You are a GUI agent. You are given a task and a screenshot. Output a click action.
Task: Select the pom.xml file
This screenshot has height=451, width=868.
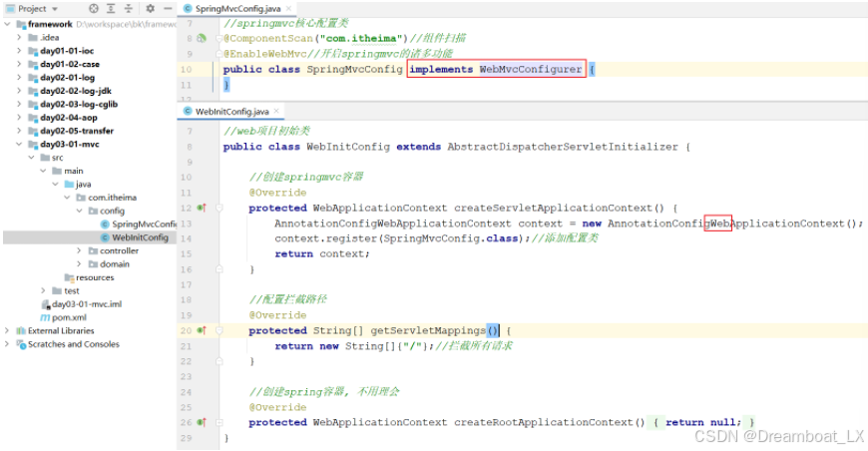pos(69,317)
